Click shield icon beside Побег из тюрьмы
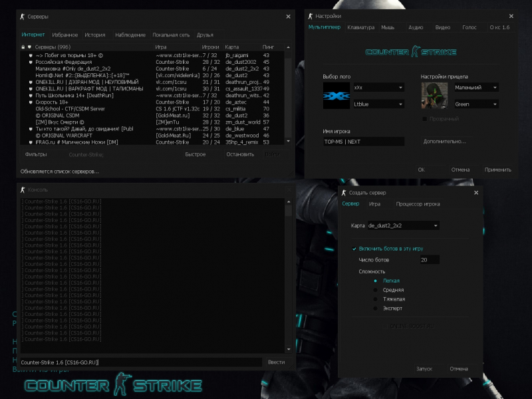The image size is (532, 399). [31, 55]
